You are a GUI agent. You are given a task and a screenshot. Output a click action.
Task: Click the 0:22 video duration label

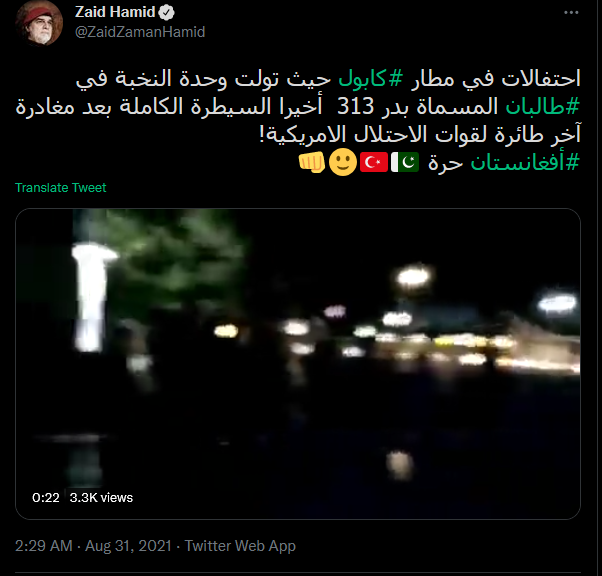[46, 498]
